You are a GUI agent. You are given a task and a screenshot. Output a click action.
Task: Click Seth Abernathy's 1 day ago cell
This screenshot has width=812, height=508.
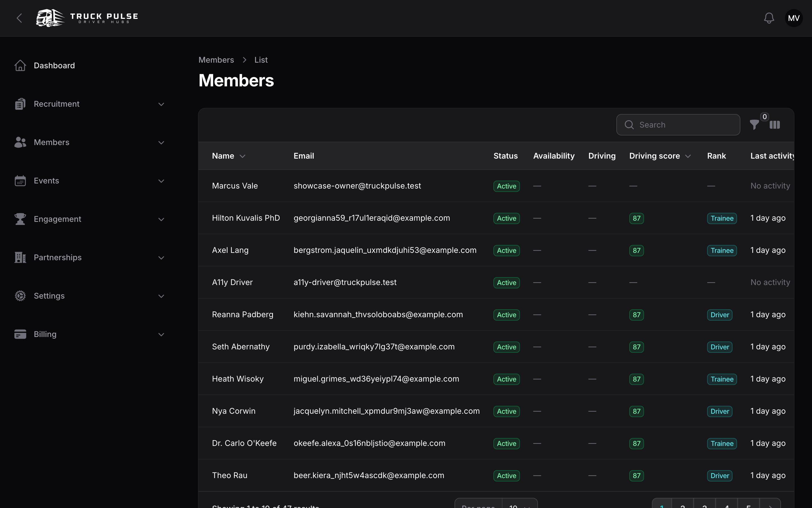768,347
